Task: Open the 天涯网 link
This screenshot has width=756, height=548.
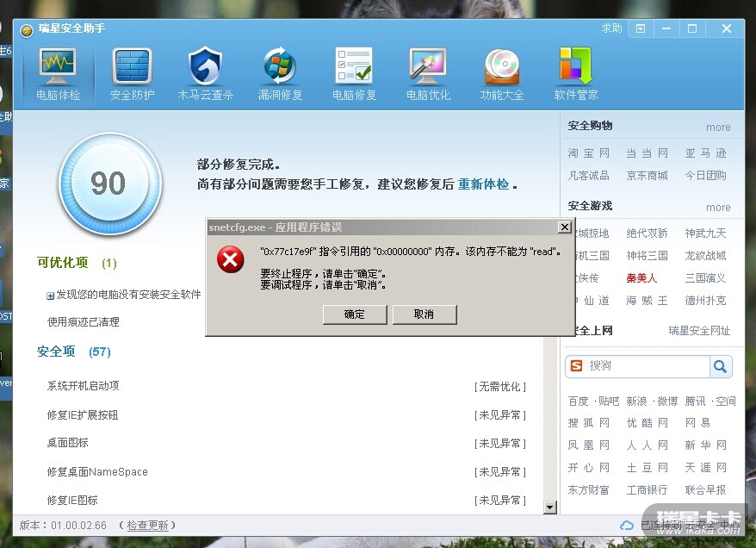Action: [x=705, y=468]
